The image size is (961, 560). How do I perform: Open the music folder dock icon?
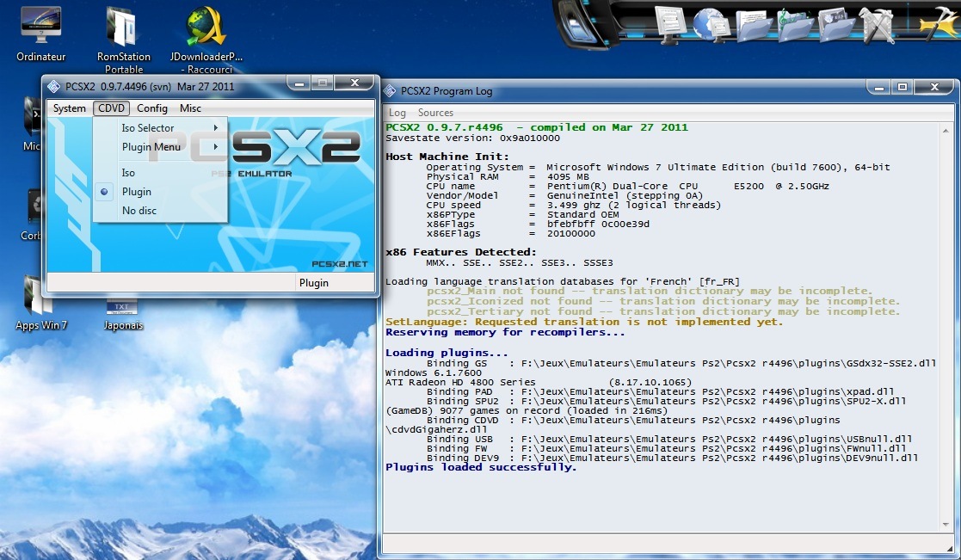(795, 26)
